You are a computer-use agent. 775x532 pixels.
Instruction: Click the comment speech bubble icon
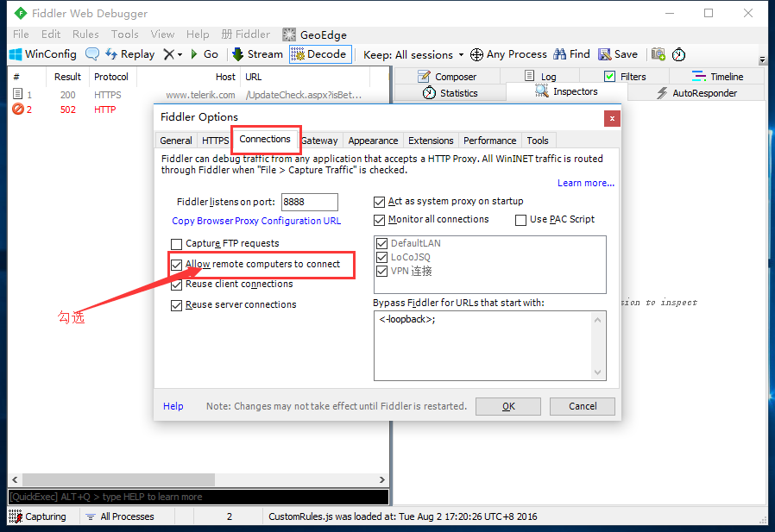point(92,54)
